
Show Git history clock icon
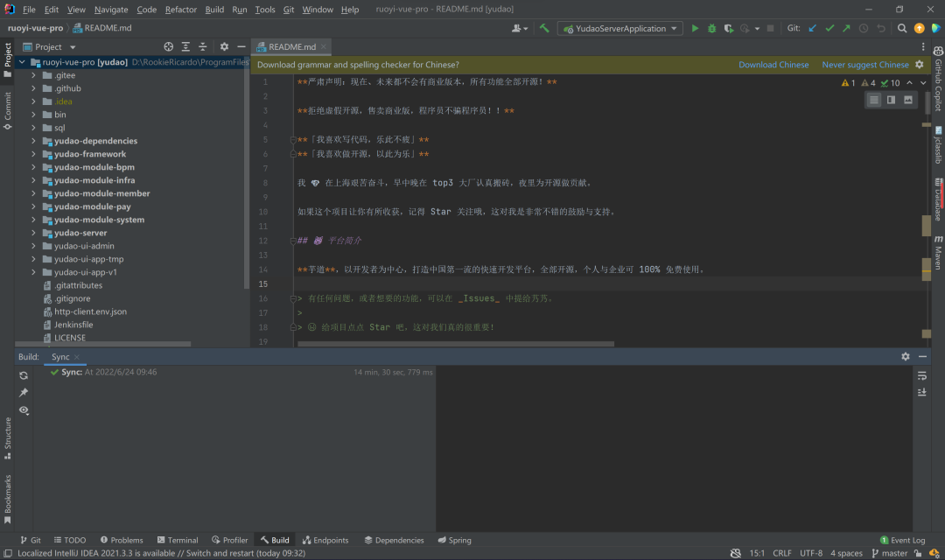pos(864,28)
